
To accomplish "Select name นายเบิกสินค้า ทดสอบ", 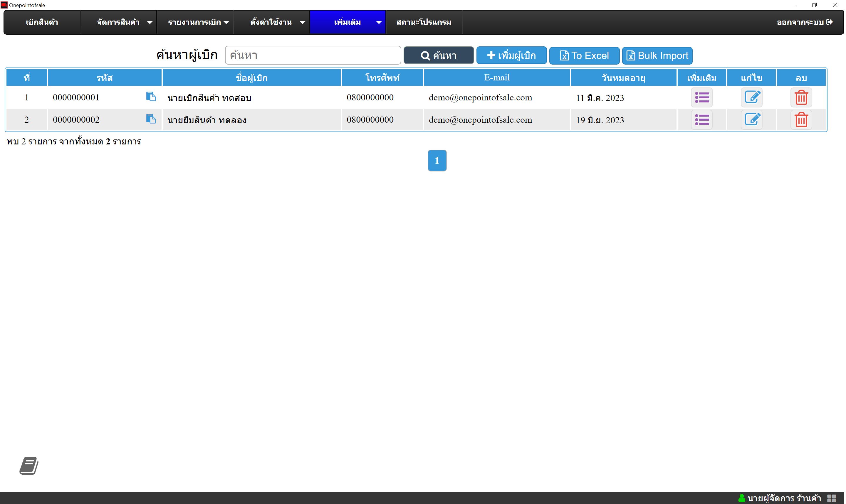I will 209,98.
